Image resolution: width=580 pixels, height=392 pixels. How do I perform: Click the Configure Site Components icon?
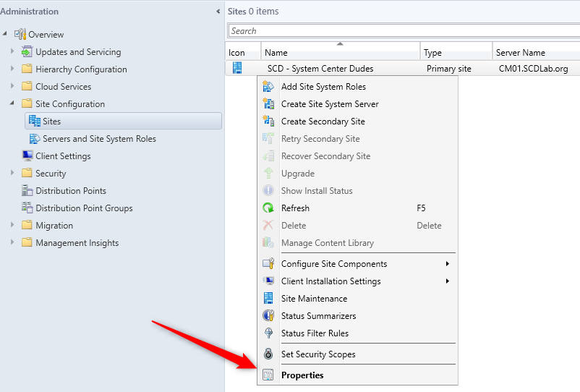point(268,264)
